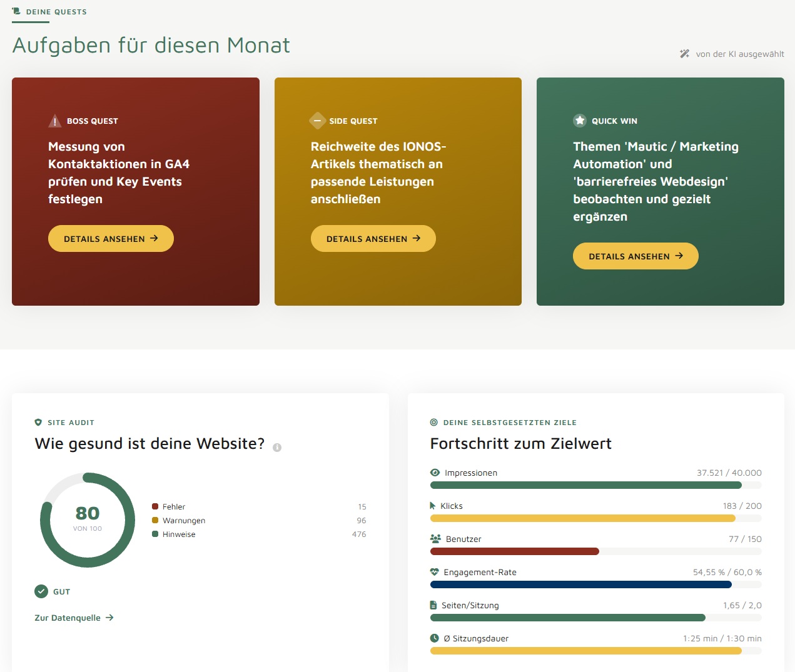Follow the Zur Datenquelle link
Image resolution: width=795 pixels, height=672 pixels.
click(74, 618)
